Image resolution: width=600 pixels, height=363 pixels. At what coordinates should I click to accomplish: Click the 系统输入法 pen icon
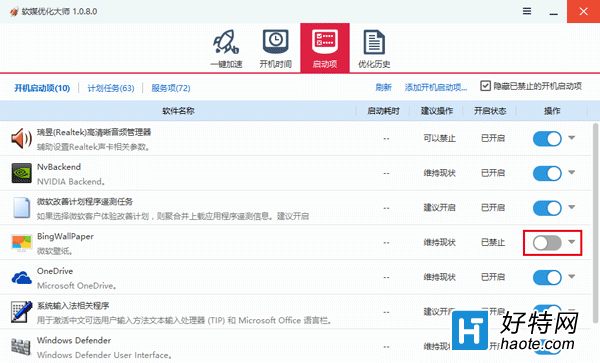pos(21,312)
